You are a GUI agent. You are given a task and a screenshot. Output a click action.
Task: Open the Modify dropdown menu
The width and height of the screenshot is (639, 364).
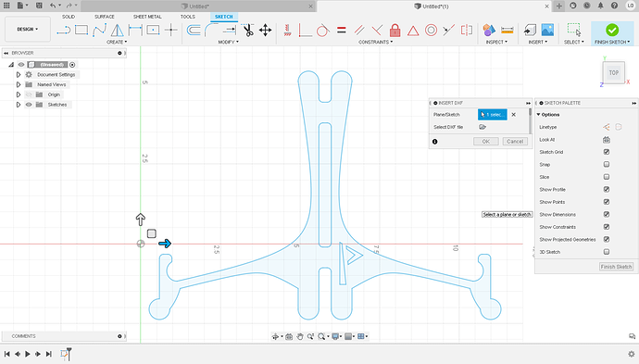228,42
